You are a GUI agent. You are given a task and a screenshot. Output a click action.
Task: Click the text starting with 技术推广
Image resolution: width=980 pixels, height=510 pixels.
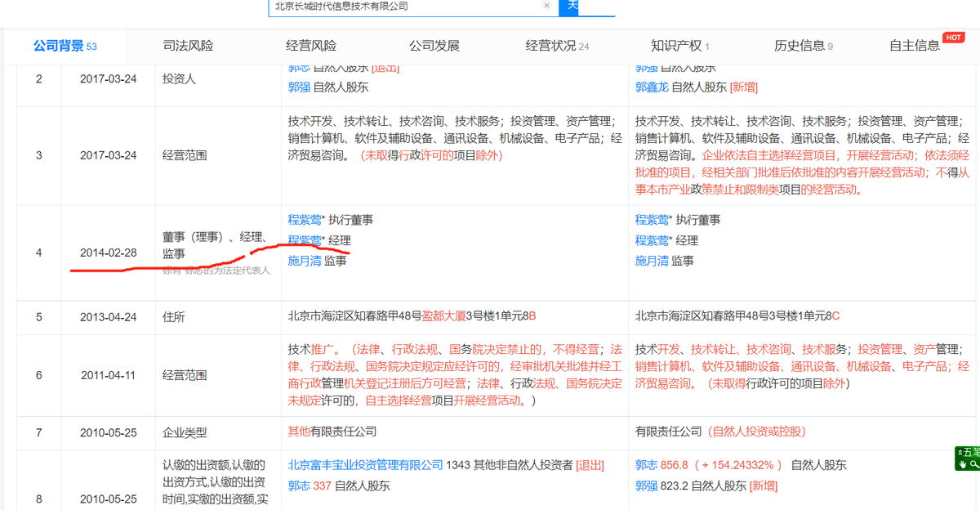click(x=456, y=375)
